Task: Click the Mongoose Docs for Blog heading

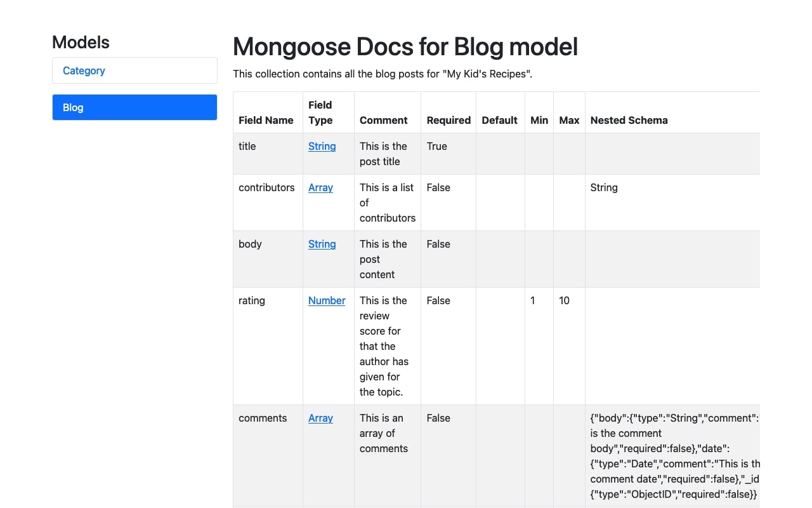Action: (405, 46)
